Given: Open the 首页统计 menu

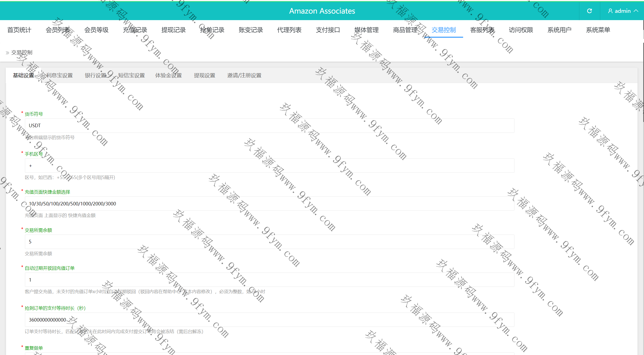Looking at the screenshot, I should click(19, 30).
